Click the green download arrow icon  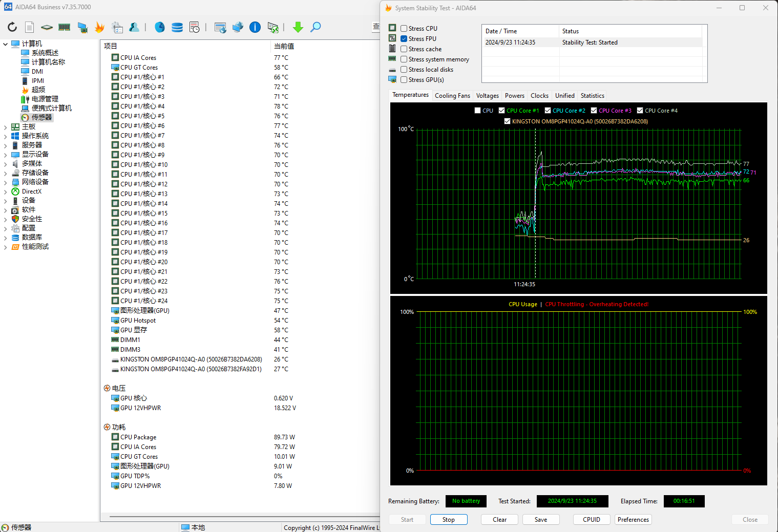(298, 27)
